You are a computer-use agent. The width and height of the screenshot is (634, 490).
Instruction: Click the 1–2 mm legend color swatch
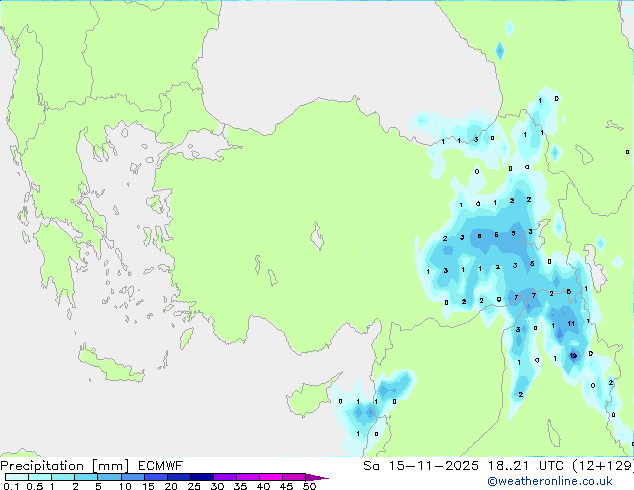(x=63, y=477)
